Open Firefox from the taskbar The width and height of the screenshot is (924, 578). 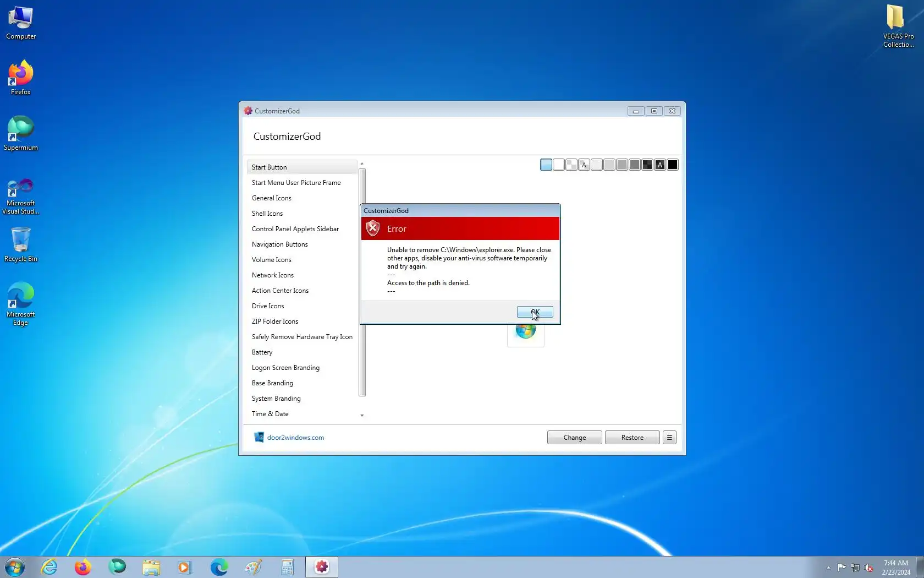(x=83, y=567)
